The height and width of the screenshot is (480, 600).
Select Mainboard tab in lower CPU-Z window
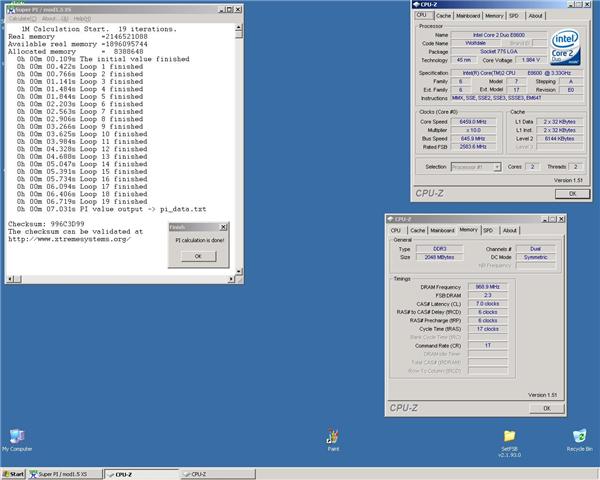pyautogui.click(x=442, y=230)
